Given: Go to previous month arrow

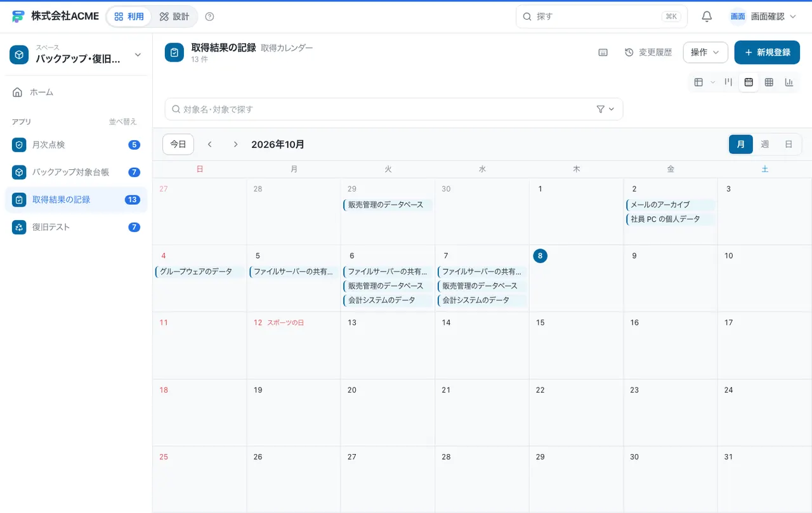Looking at the screenshot, I should tap(210, 145).
